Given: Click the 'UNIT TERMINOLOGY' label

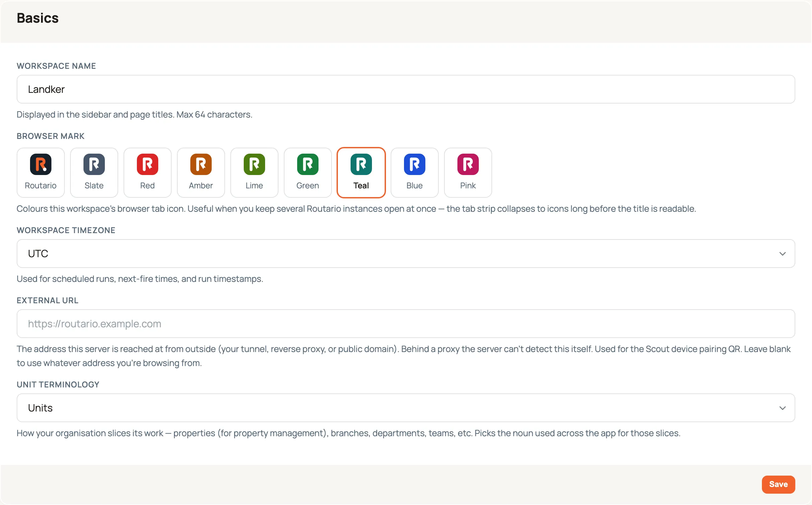Looking at the screenshot, I should point(58,384).
